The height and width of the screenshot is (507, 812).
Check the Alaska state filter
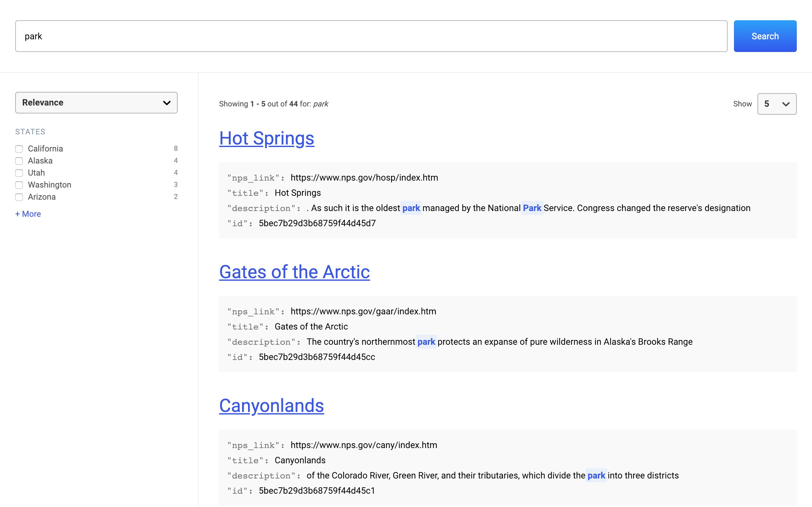pos(19,161)
